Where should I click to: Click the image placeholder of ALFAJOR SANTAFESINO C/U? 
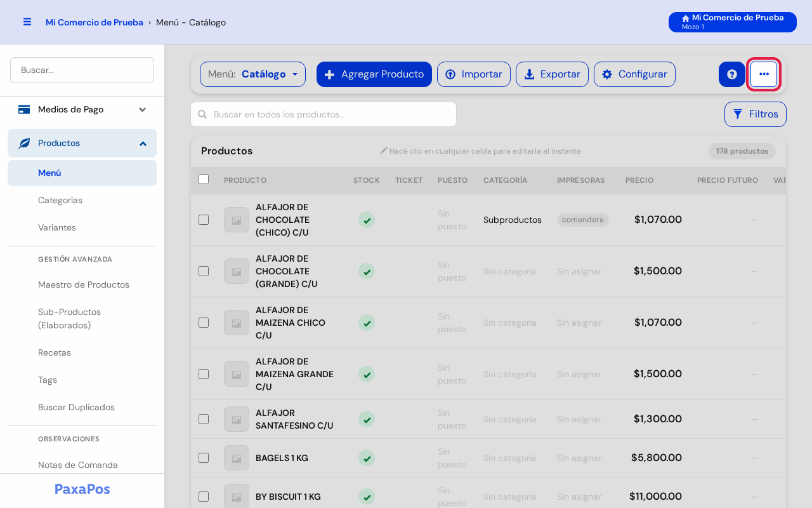point(237,419)
